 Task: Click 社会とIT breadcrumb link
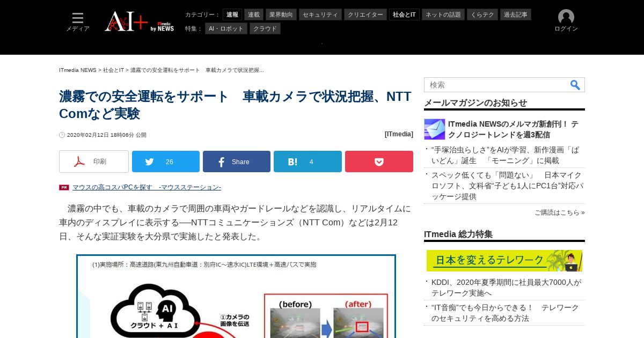tap(113, 70)
